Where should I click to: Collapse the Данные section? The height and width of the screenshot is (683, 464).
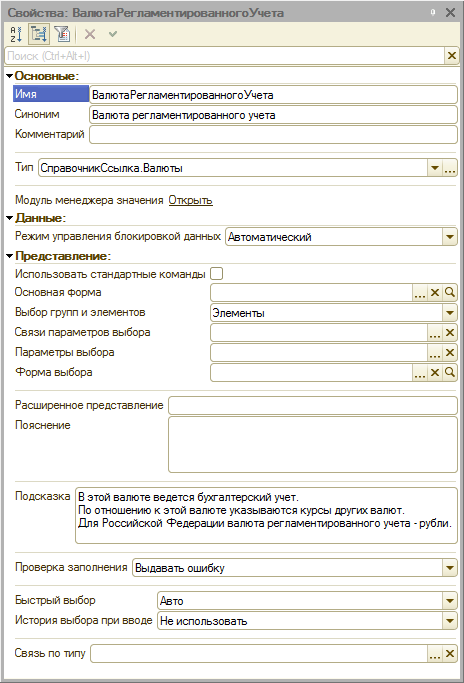[x=9, y=218]
